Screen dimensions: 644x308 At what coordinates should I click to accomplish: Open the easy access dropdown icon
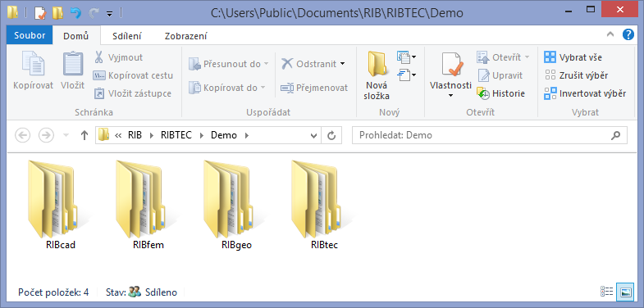pyautogui.click(x=407, y=75)
